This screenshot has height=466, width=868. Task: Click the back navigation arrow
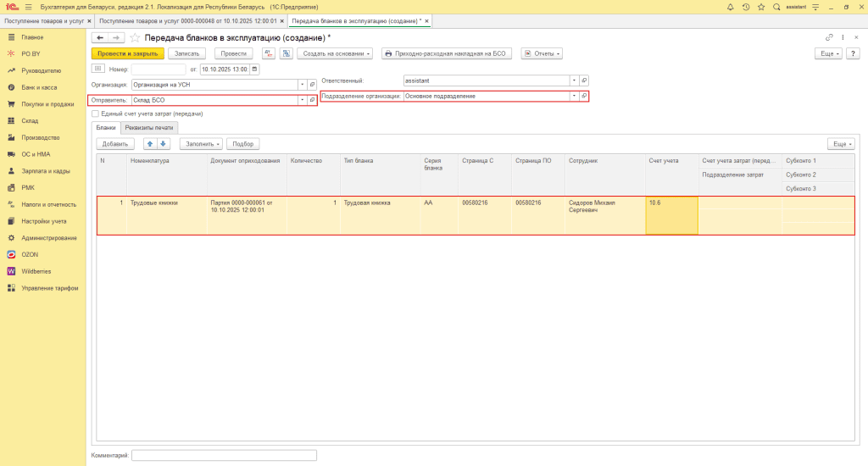(100, 38)
